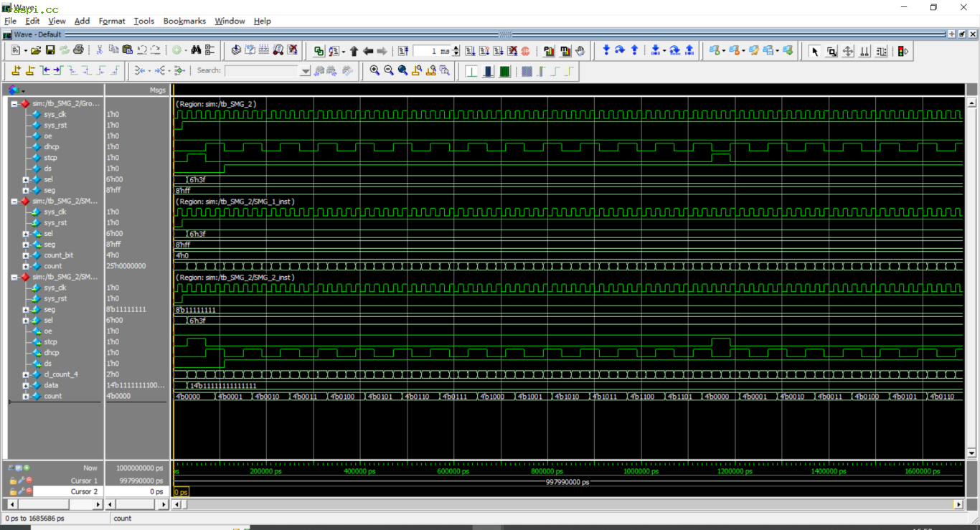This screenshot has height=530, width=980.
Task: Click the Save floppy disk icon
Action: pos(50,50)
